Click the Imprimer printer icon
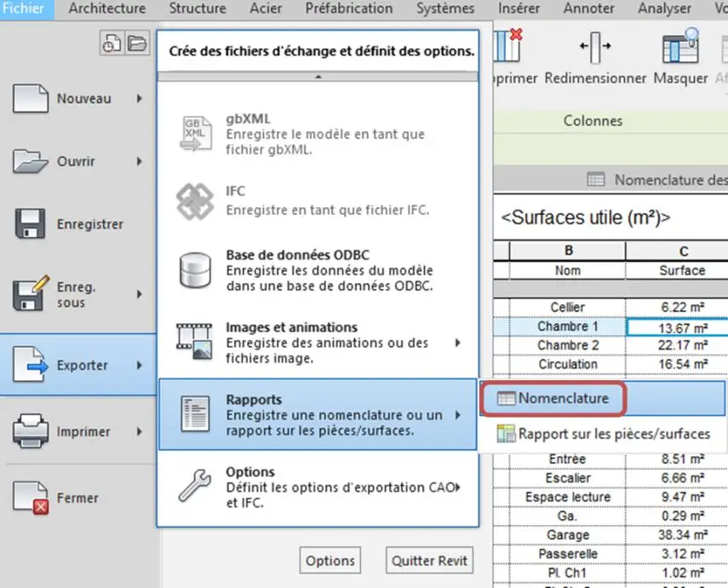This screenshot has width=728, height=588. coord(30,431)
